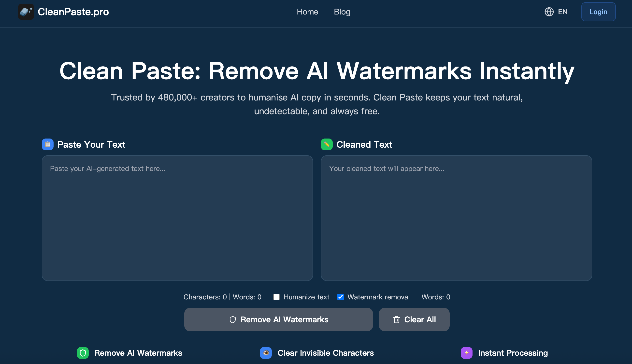Click the green shield Remove AI Watermarks feature icon
This screenshot has width=632, height=364.
coord(83,353)
